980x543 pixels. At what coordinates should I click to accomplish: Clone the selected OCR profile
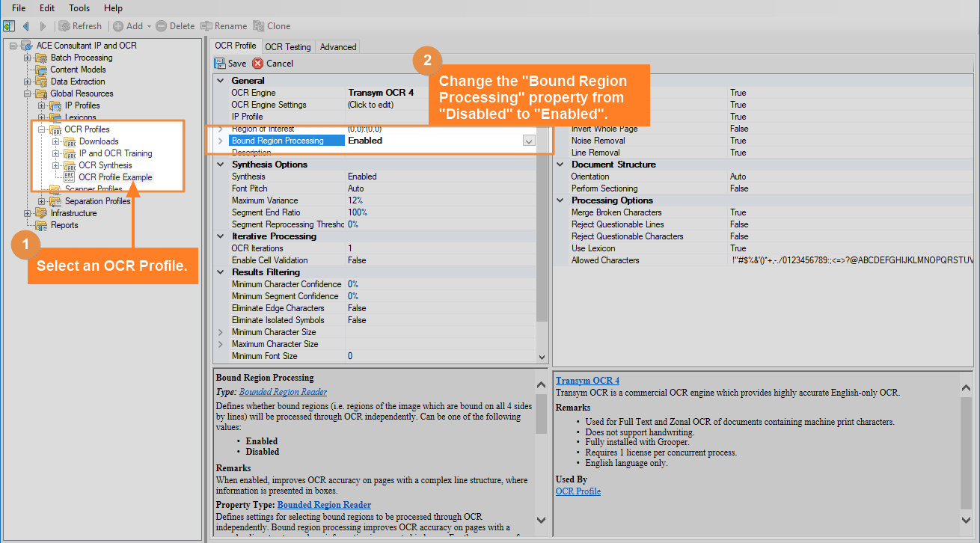(272, 26)
